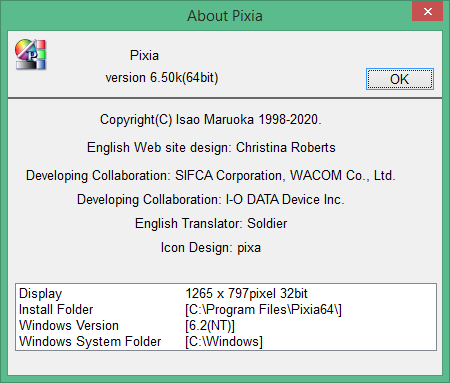
Task: Close the About Pixia dialog
Action: (428, 11)
